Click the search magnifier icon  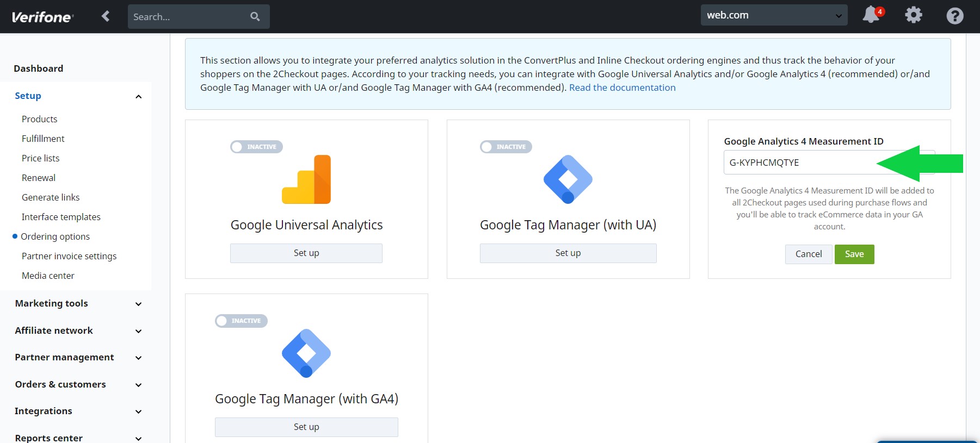pyautogui.click(x=255, y=17)
